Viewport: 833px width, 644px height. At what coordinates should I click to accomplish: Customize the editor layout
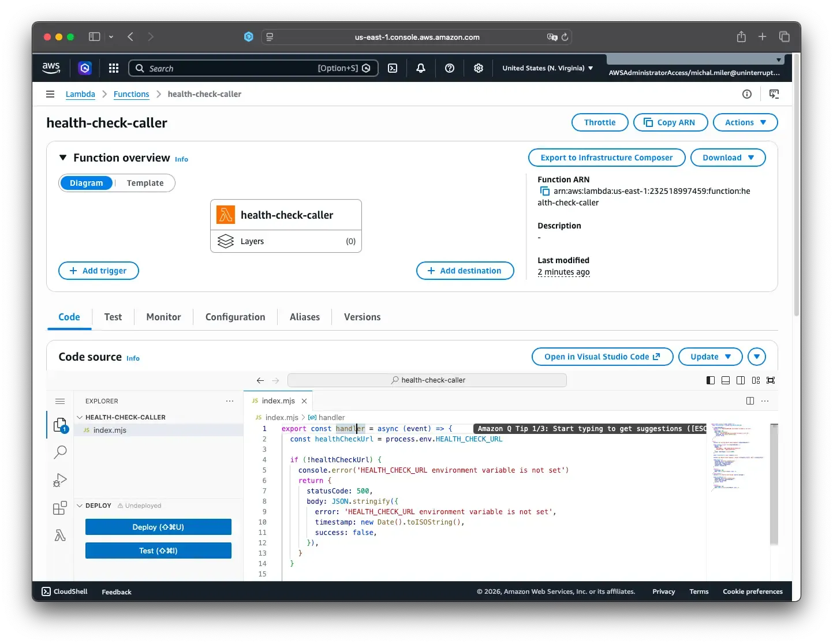point(756,380)
